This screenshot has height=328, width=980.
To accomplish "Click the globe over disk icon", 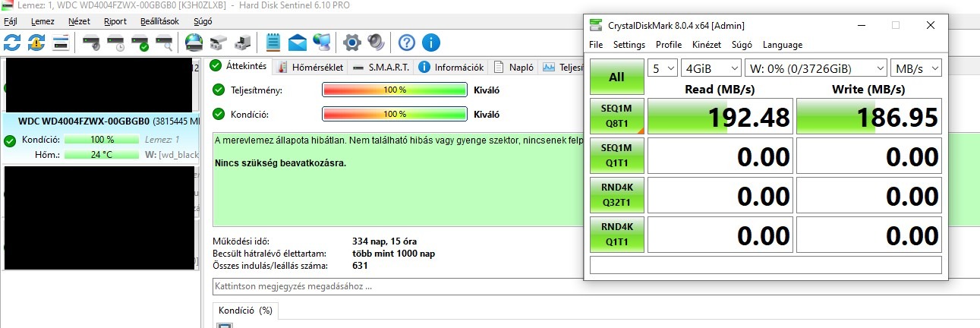I will [195, 42].
